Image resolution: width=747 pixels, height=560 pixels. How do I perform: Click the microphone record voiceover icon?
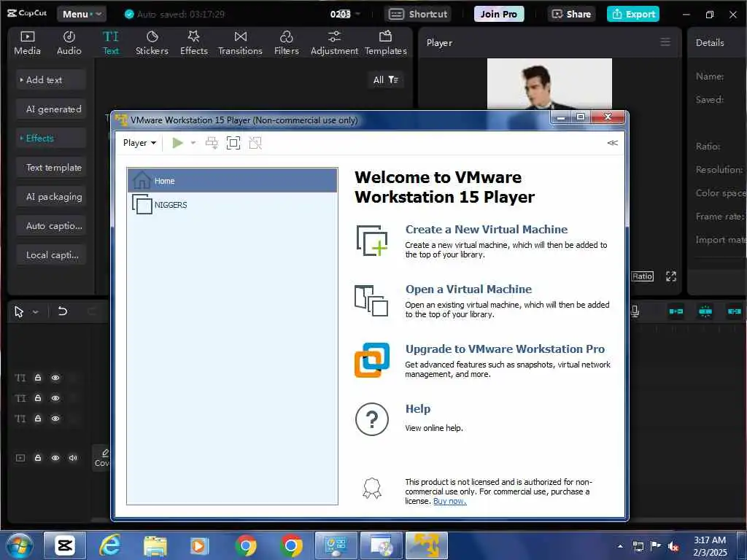pos(635,311)
